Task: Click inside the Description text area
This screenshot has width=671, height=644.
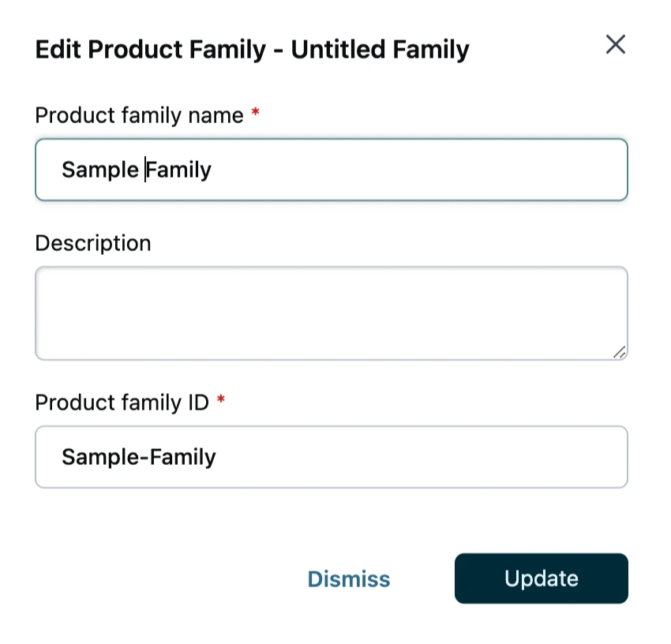Action: [x=331, y=313]
